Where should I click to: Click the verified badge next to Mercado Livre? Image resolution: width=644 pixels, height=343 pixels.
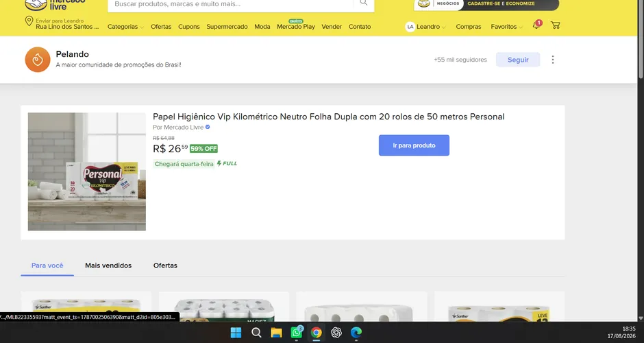(208, 127)
